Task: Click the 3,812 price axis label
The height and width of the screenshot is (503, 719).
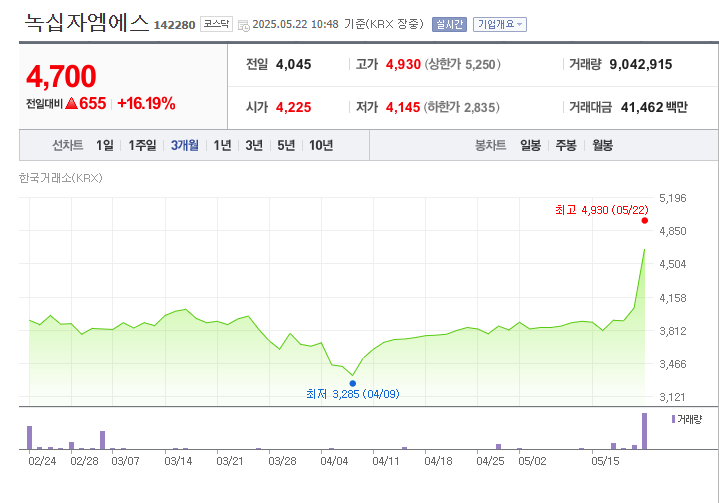Action: tap(673, 331)
